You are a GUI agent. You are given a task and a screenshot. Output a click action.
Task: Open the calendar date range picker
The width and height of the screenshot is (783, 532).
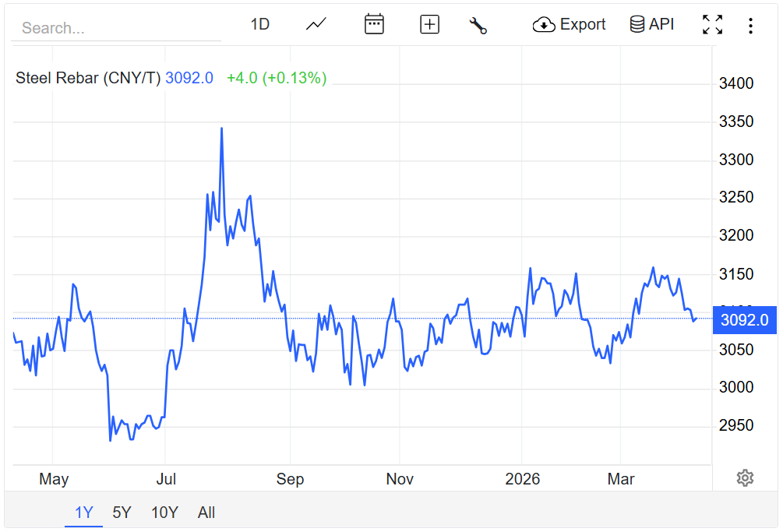coord(374,24)
